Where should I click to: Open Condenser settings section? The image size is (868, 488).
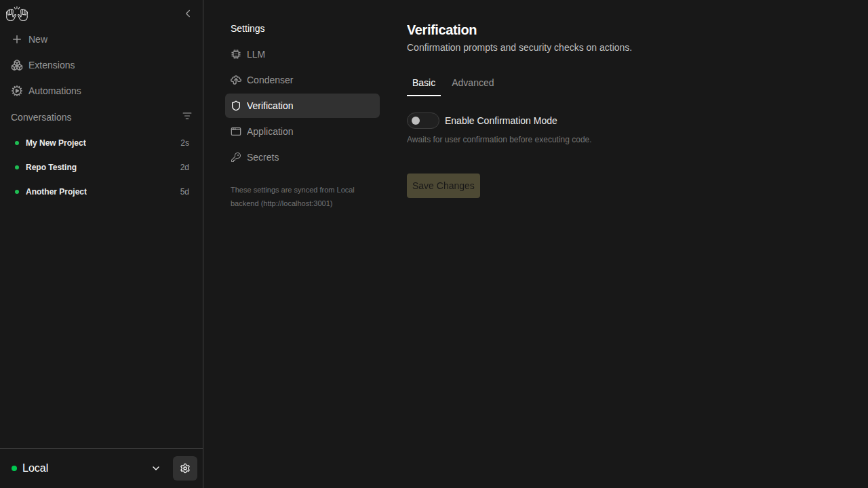tap(302, 80)
